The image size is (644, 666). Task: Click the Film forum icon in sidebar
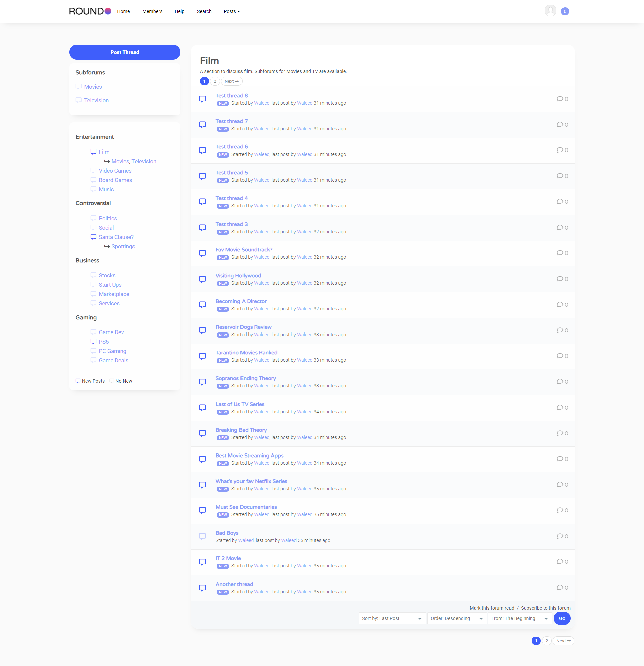[x=93, y=152]
